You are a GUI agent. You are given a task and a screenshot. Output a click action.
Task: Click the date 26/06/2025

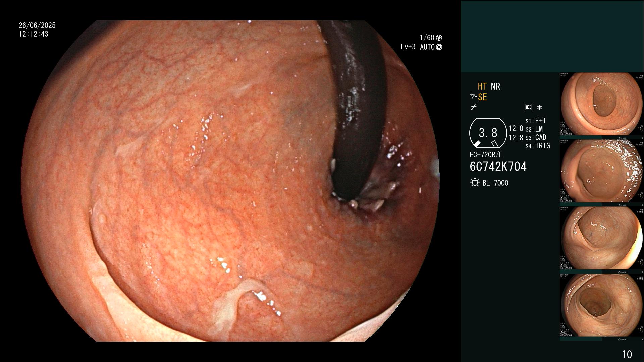pos(37,25)
